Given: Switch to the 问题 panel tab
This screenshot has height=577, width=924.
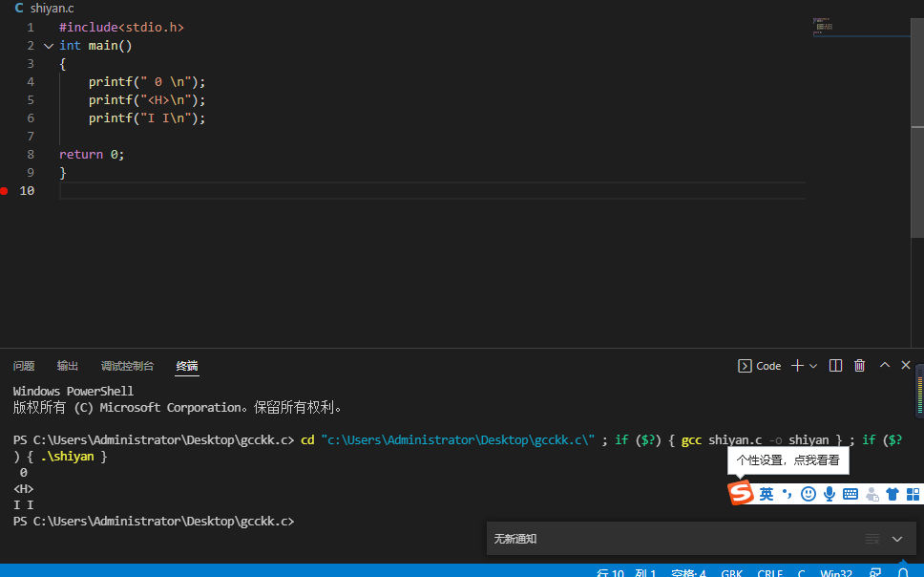Looking at the screenshot, I should (24, 366).
